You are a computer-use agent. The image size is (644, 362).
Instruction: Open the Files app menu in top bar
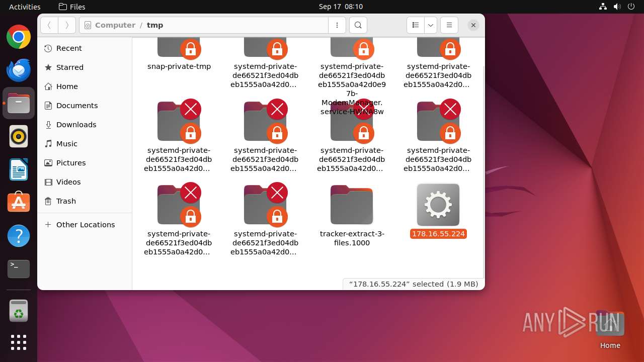[72, 7]
